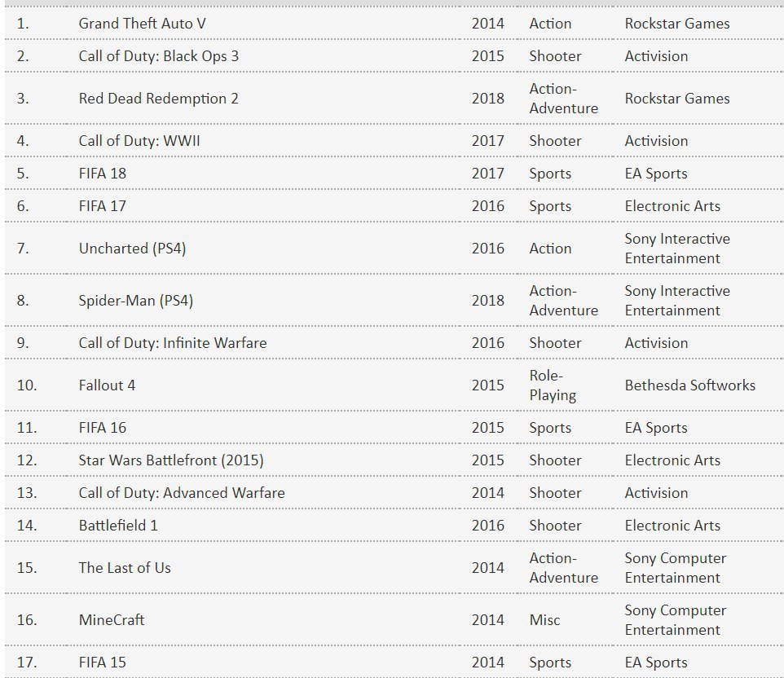Select 'Electronic Arts' in FIFA 17 row
The width and height of the screenshot is (784, 678).
tap(672, 206)
